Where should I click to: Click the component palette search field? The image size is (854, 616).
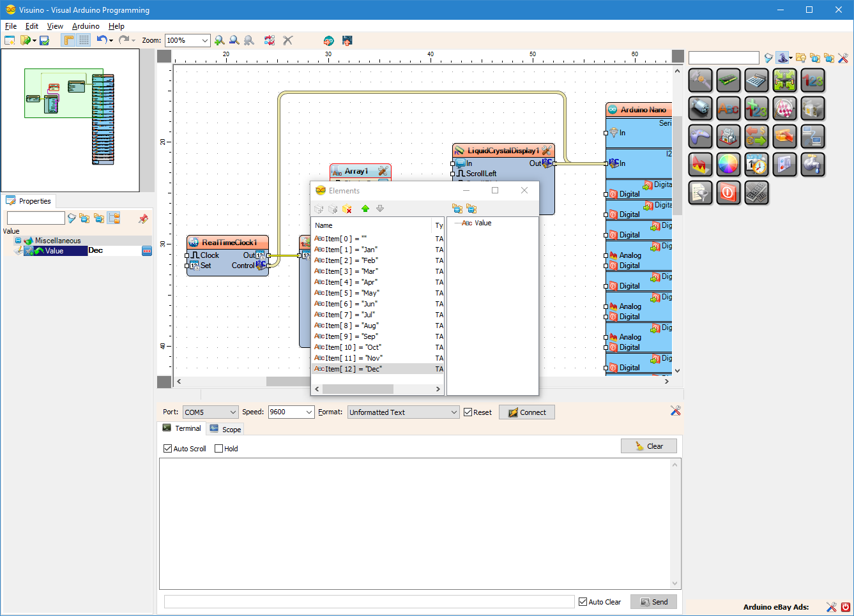coord(724,58)
